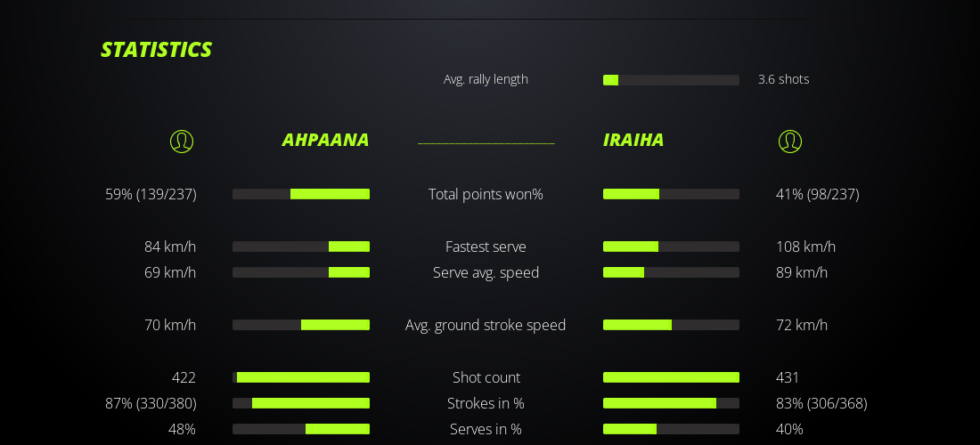Click the Total points won% label
This screenshot has width=980, height=445.
point(486,194)
